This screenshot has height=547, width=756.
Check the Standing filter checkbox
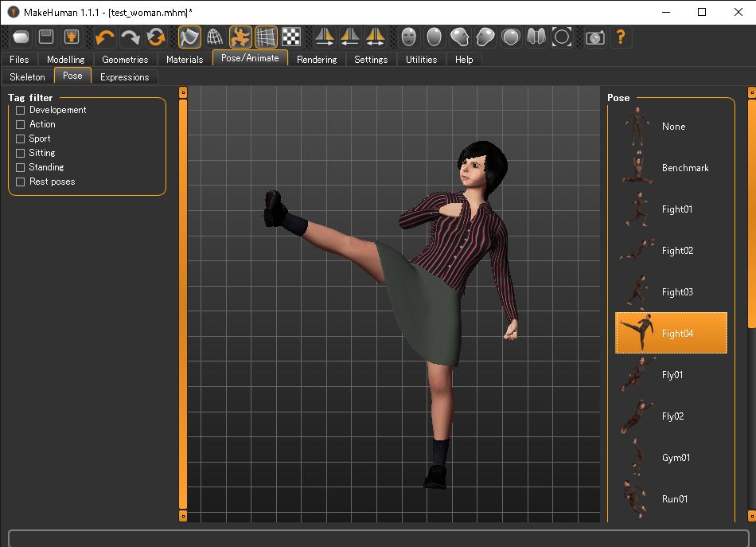[x=19, y=167]
